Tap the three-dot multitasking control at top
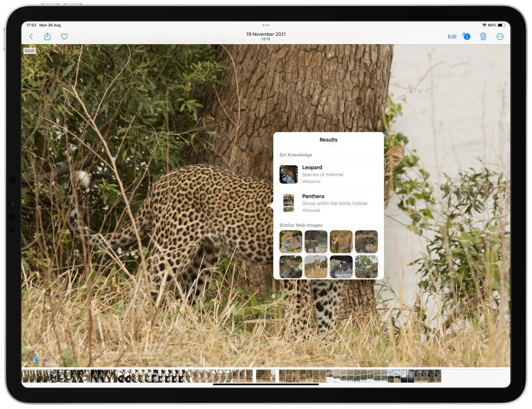The height and width of the screenshot is (409, 532). 266,25
